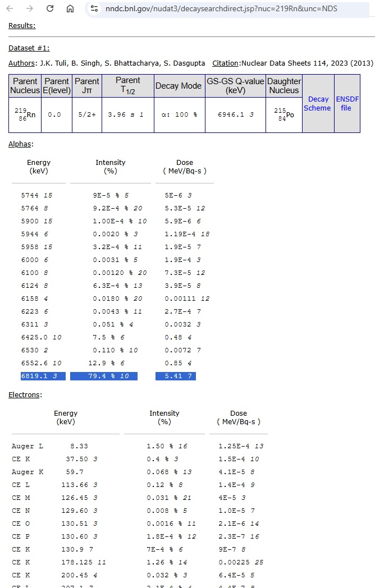375x588 pixels.
Task: Click the address bar URL field
Action: pos(221,8)
